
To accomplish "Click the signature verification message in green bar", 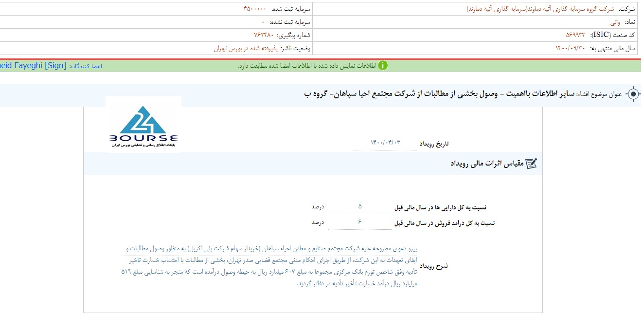I will tap(307, 66).
